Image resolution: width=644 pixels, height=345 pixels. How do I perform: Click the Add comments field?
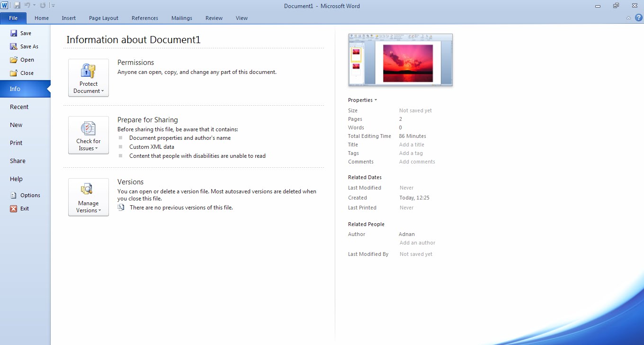(417, 162)
